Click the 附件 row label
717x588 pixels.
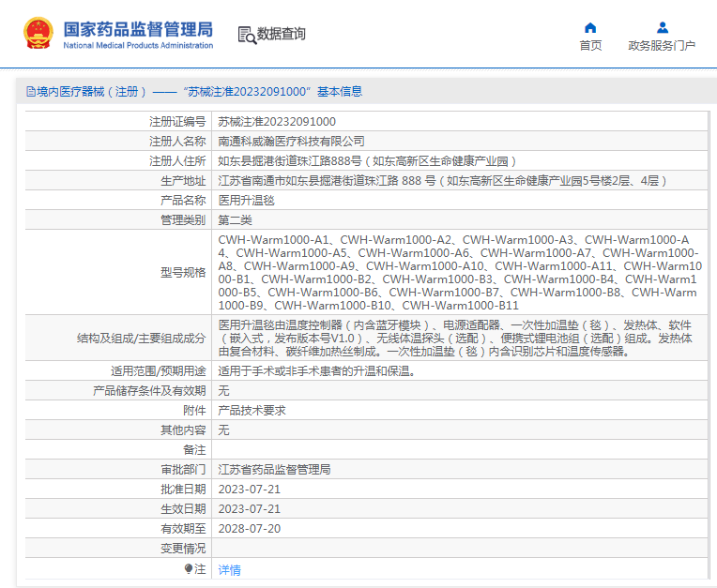pos(194,410)
